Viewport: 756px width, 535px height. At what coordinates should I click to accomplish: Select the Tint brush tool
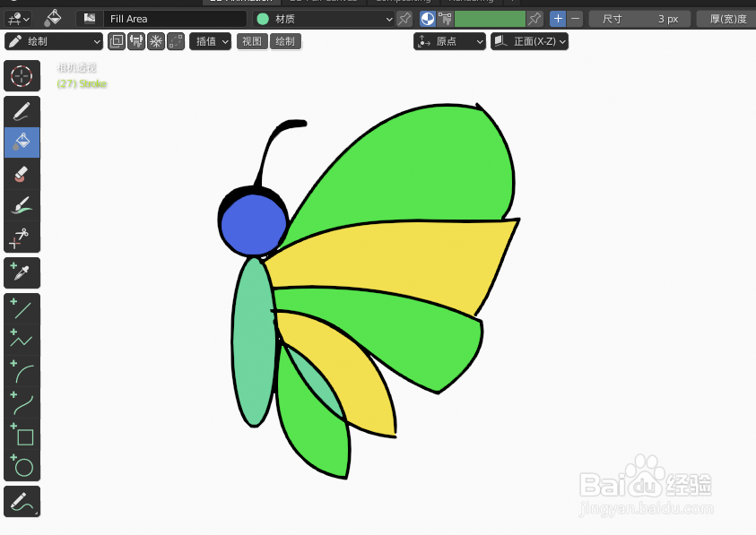[x=22, y=205]
